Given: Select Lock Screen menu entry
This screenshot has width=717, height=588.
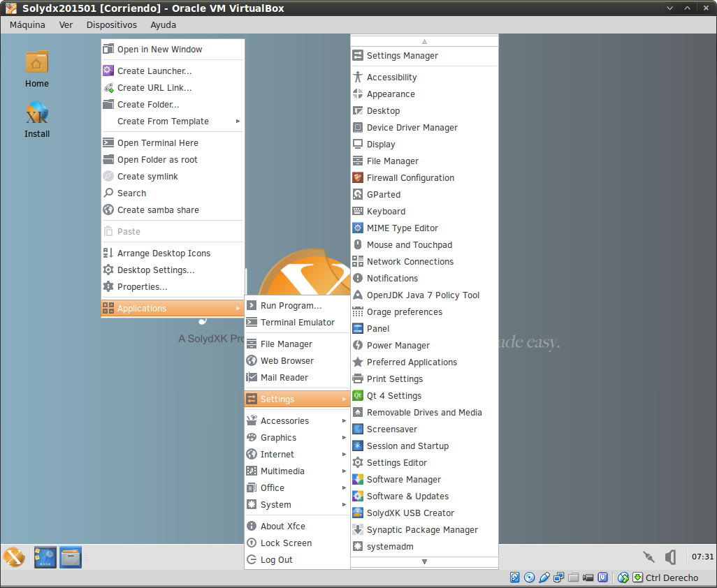Looking at the screenshot, I should pyautogui.click(x=286, y=543).
